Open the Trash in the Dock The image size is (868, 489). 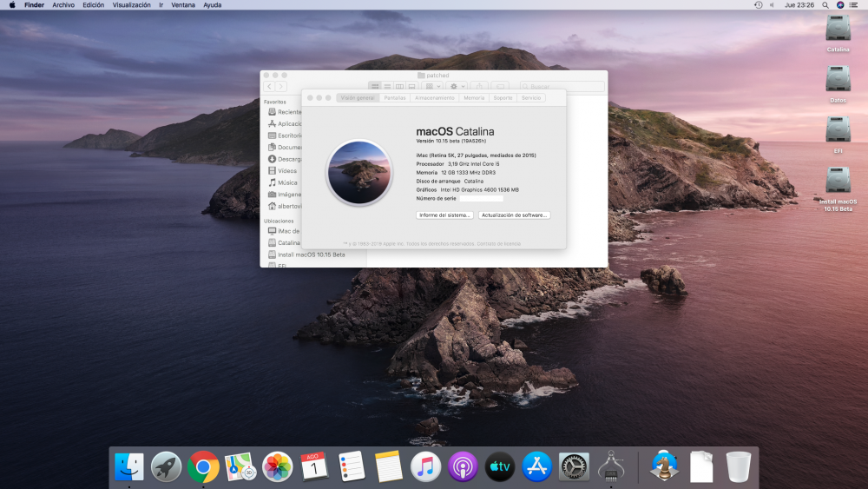pos(738,466)
